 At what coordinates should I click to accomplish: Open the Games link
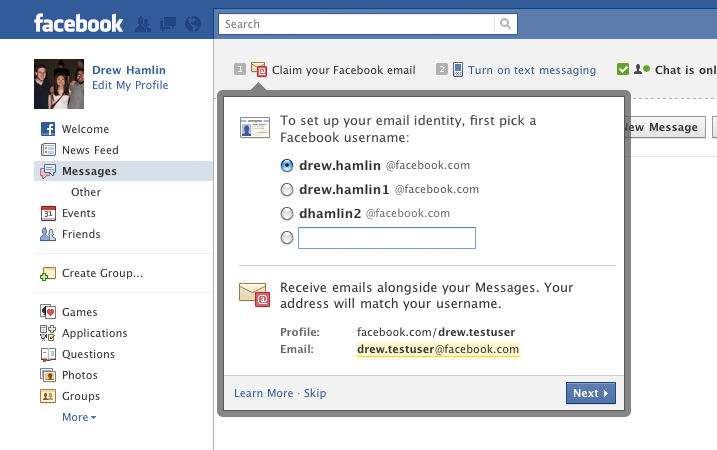[80, 312]
